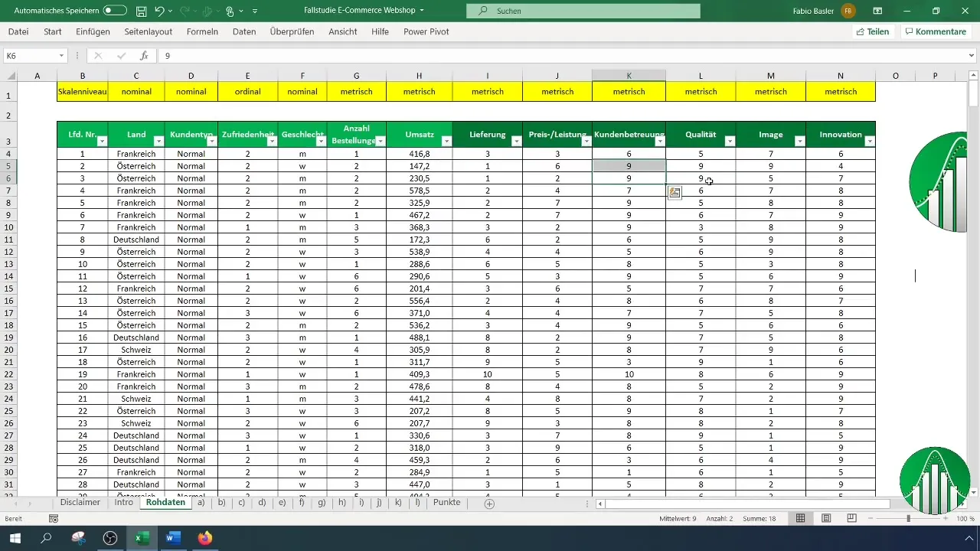The image size is (980, 551).
Task: Open the Lfd. Nr. filter dropdown
Action: (x=102, y=141)
